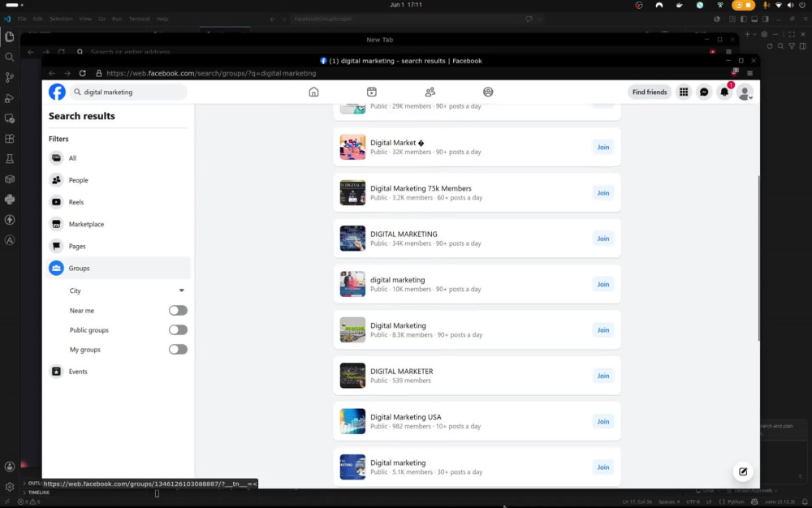Screen dimensions: 812x508
Task: Open the VS Code Terminal menu
Action: (x=139, y=19)
